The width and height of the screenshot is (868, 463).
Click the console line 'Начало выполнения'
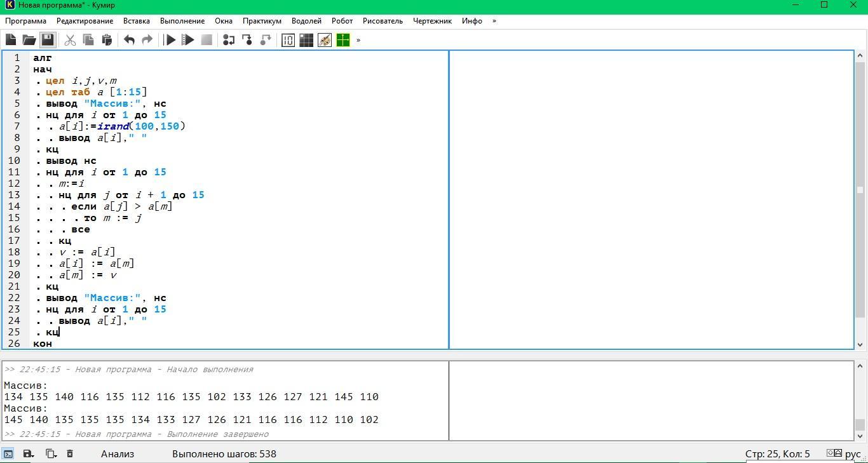coord(128,370)
